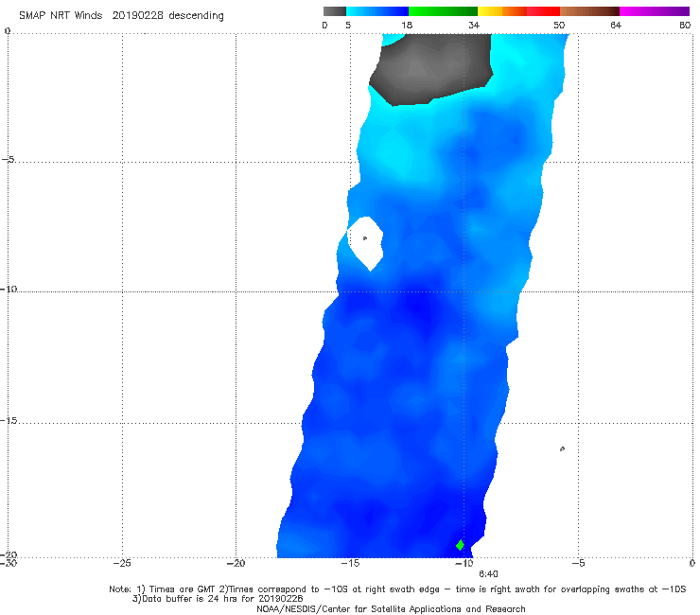Screen dimensions: 700x615
Task: Click the note '3)Data buffer is 24 hrs'
Action: [218, 599]
